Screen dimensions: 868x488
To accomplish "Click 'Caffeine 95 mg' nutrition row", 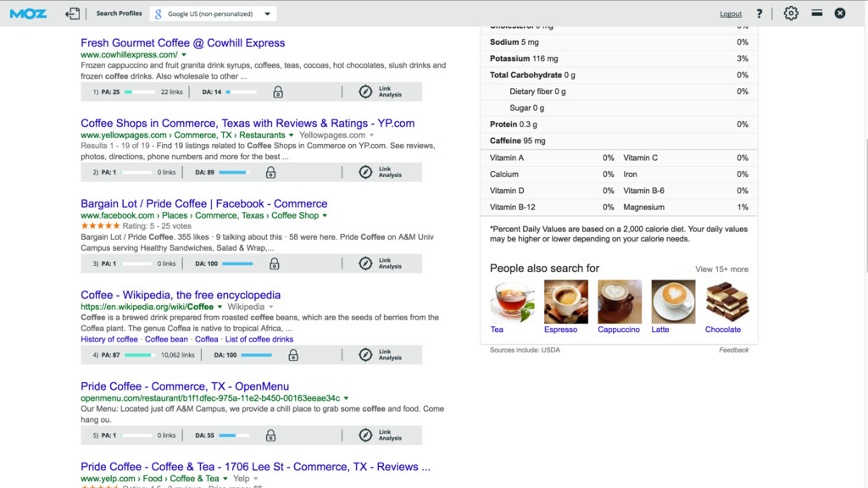I will 619,141.
